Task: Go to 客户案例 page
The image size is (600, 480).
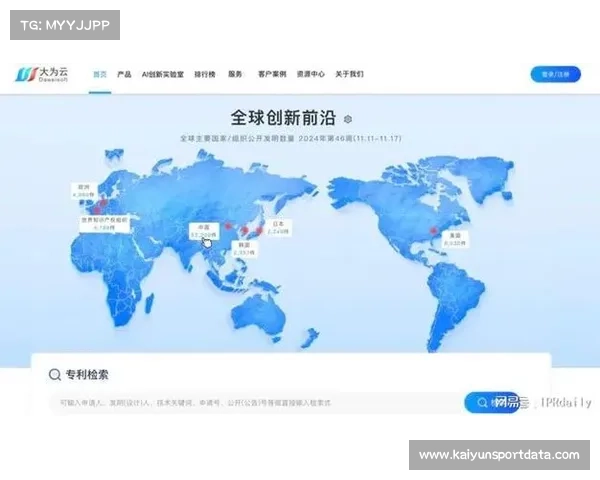Action: point(271,74)
